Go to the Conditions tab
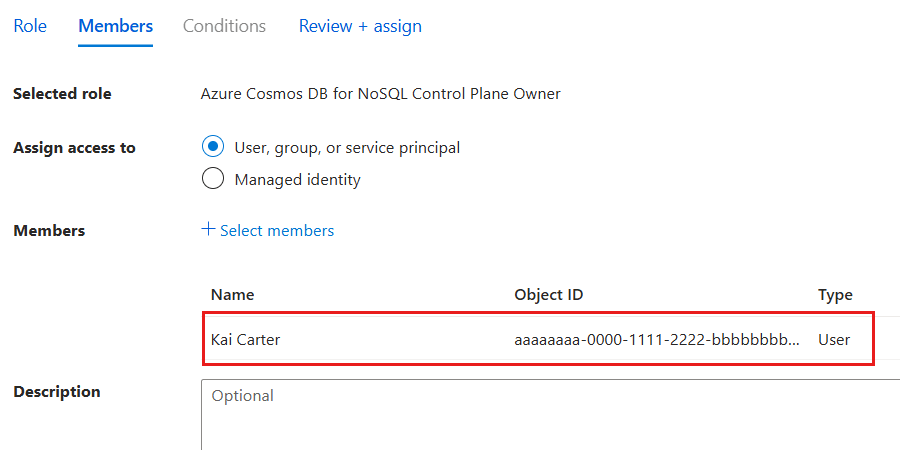This screenshot has width=900, height=450. point(224,26)
